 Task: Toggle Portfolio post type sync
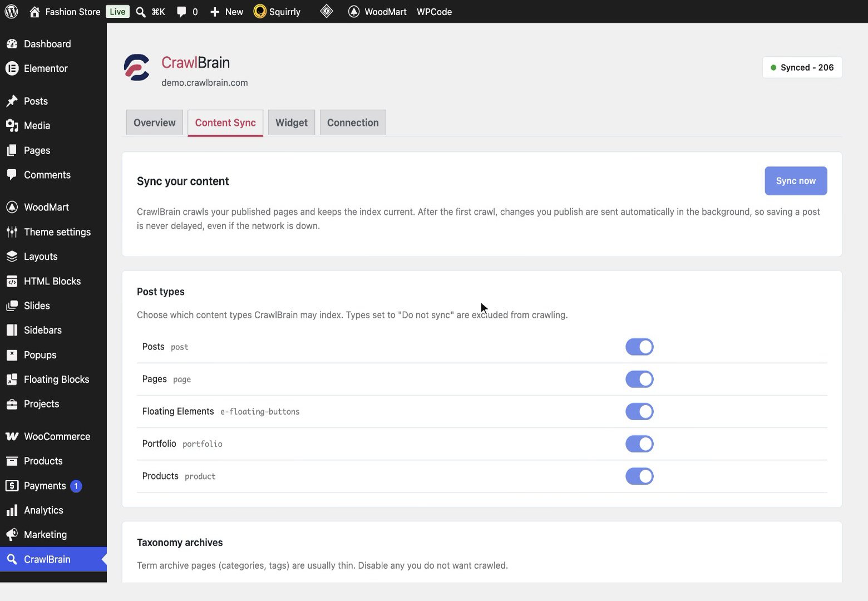click(639, 444)
